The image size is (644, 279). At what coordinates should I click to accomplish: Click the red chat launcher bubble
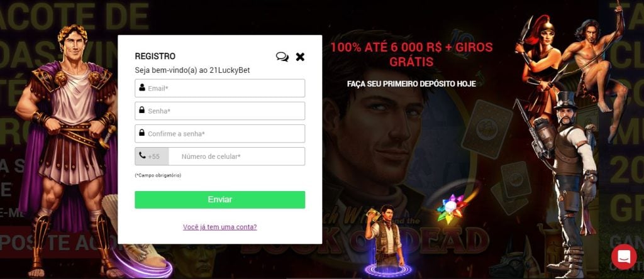[624, 256]
